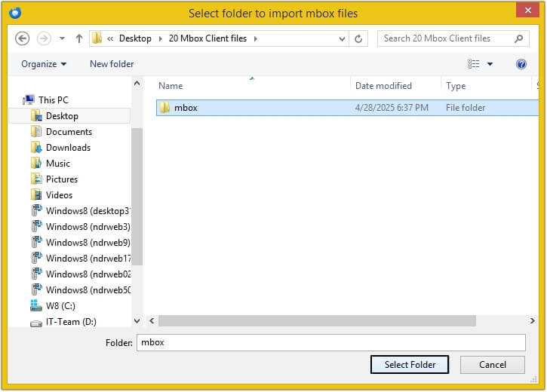The width and height of the screenshot is (547, 392).
Task: Click into the Folder name text field
Action: click(x=330, y=342)
